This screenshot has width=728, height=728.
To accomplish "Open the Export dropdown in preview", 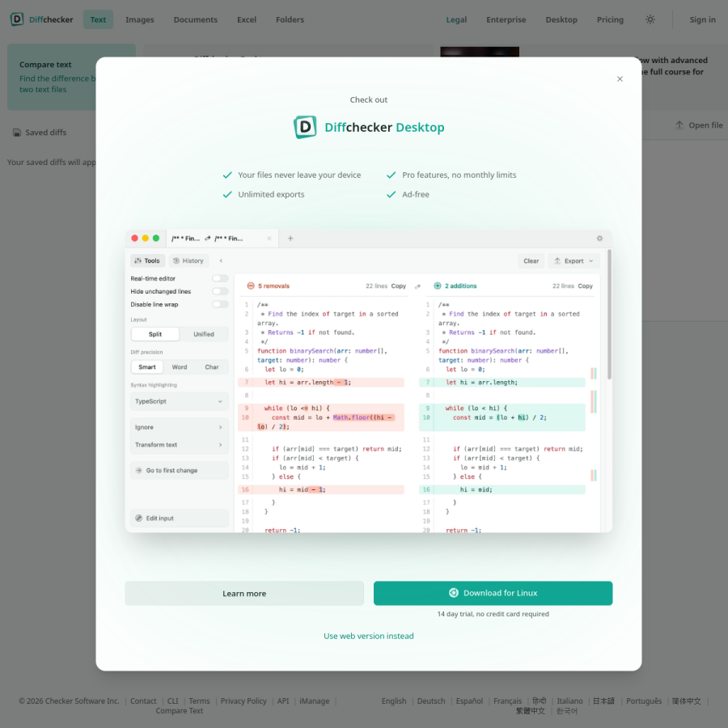I will (x=574, y=261).
